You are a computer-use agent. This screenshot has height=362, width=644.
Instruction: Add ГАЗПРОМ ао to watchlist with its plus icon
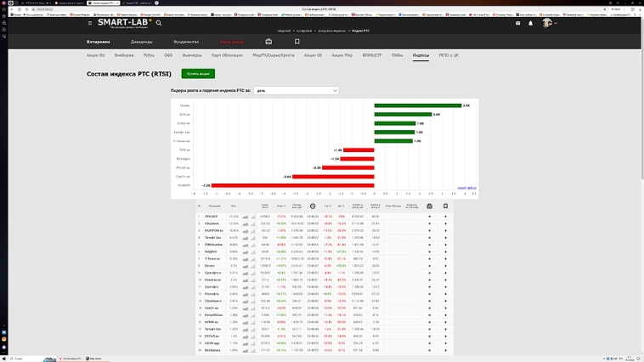point(445,230)
